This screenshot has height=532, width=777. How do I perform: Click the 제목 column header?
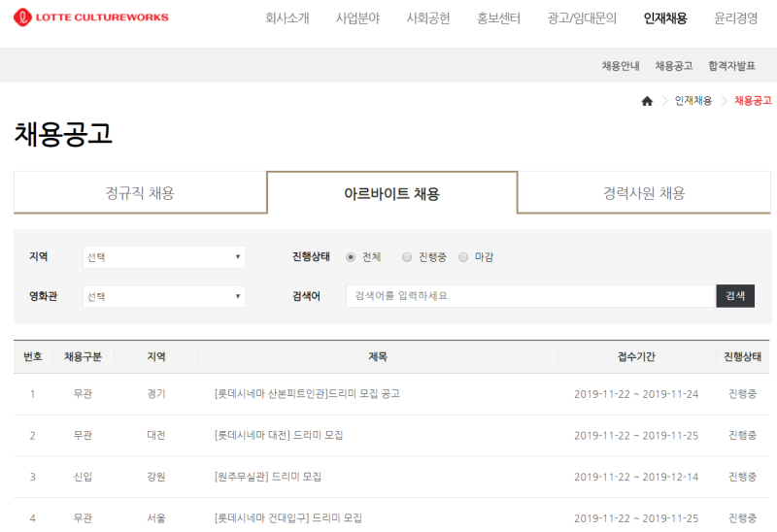click(x=378, y=356)
